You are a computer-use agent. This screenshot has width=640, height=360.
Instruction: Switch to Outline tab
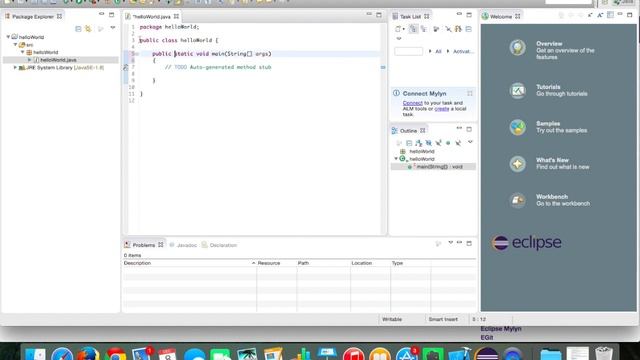coord(408,131)
